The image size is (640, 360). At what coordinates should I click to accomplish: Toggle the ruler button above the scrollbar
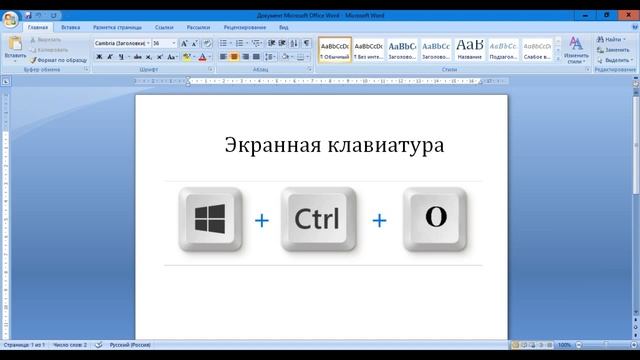point(636,83)
